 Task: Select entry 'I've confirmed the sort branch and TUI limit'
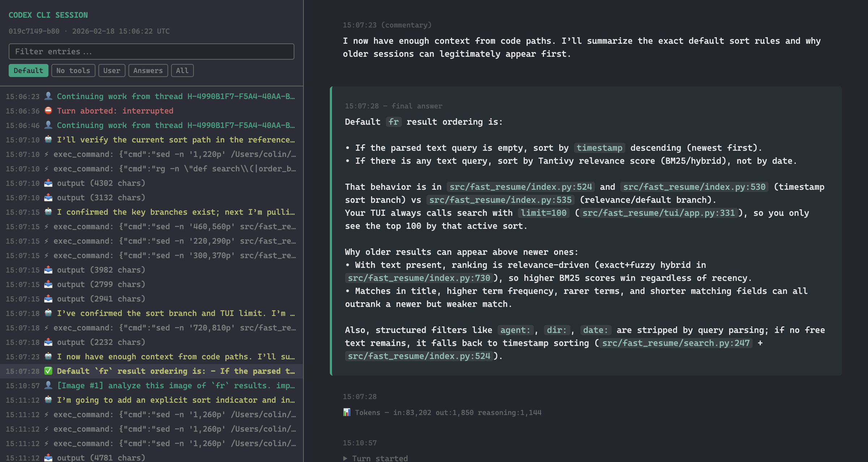coord(152,313)
